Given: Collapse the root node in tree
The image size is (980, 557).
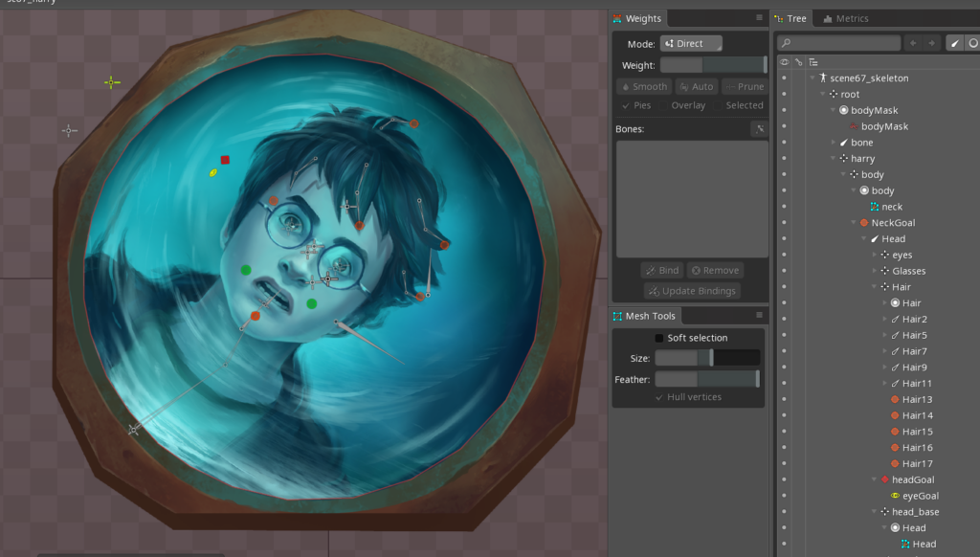Looking at the screenshot, I should tap(822, 95).
